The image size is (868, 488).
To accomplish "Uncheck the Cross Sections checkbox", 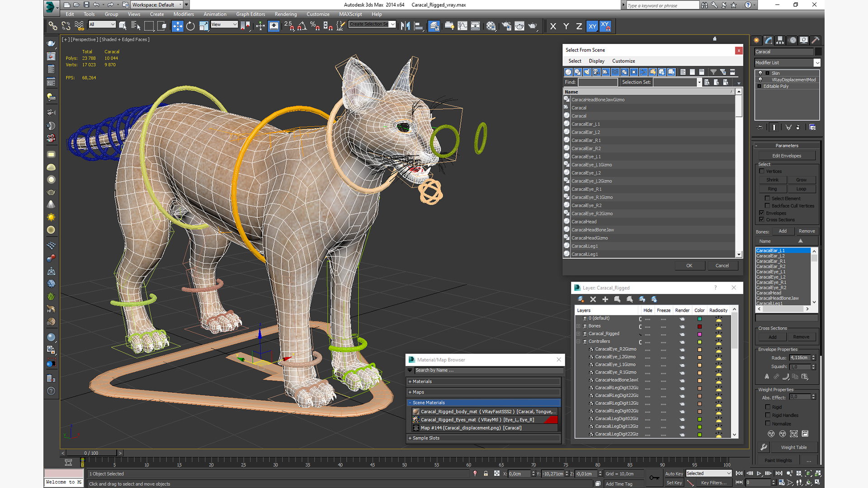I will [x=762, y=220].
